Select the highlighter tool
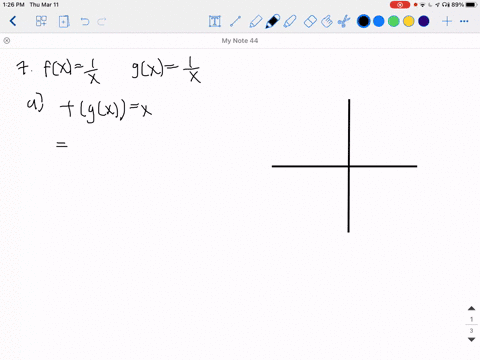Image resolution: width=480 pixels, height=360 pixels. pos(290,22)
